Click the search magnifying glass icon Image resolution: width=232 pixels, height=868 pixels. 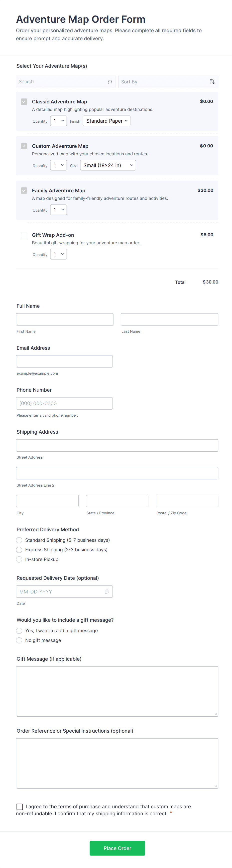pos(110,81)
